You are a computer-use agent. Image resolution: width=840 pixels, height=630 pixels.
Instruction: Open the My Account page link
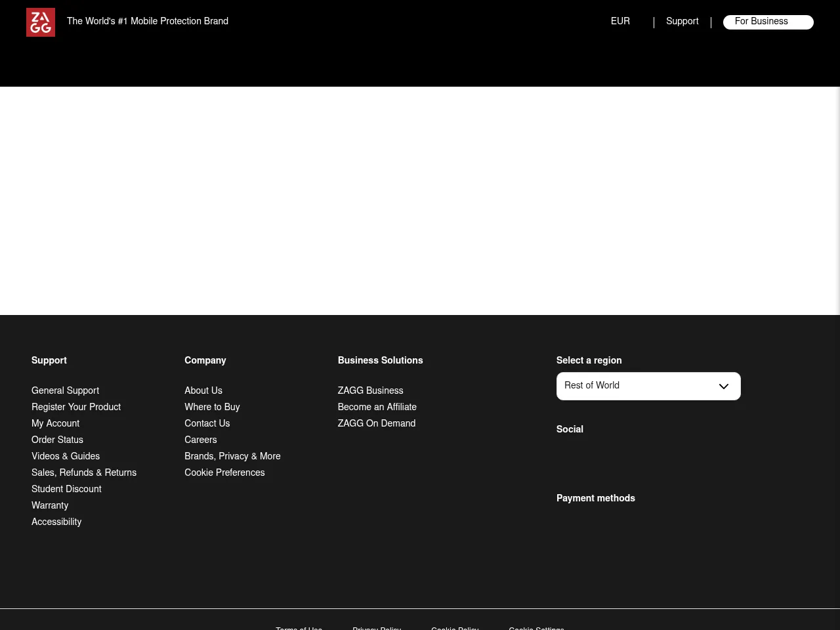(55, 423)
